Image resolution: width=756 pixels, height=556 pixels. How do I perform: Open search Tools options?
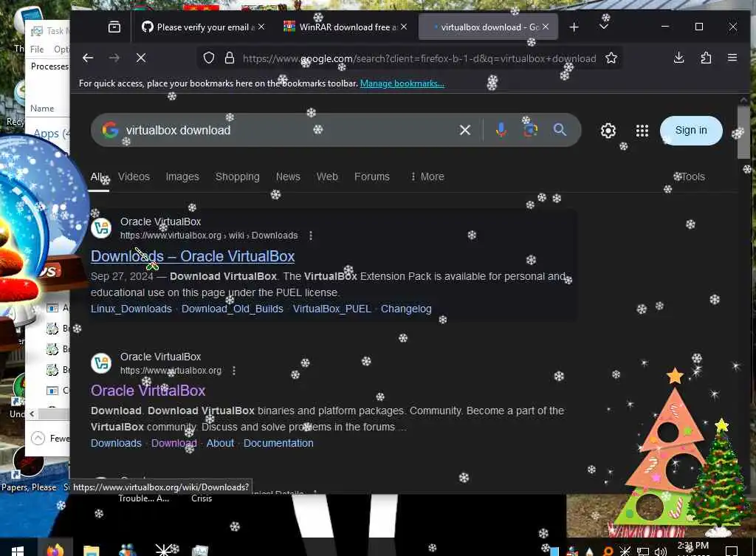click(693, 176)
